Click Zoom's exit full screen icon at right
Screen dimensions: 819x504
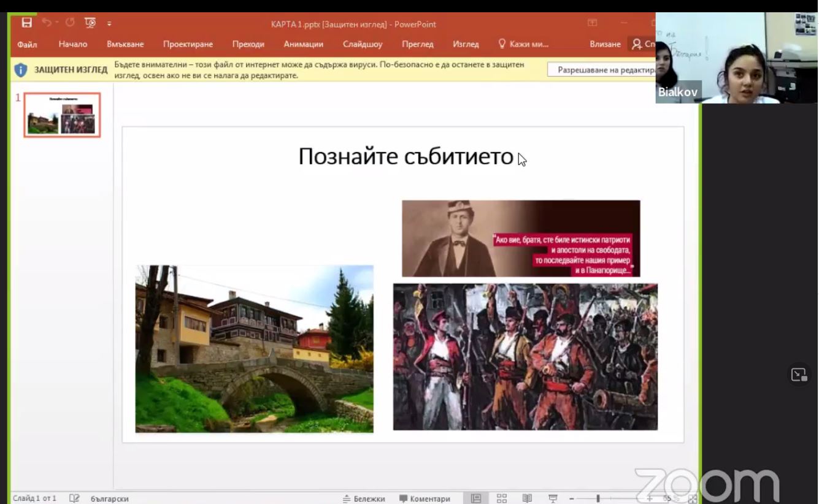799,375
